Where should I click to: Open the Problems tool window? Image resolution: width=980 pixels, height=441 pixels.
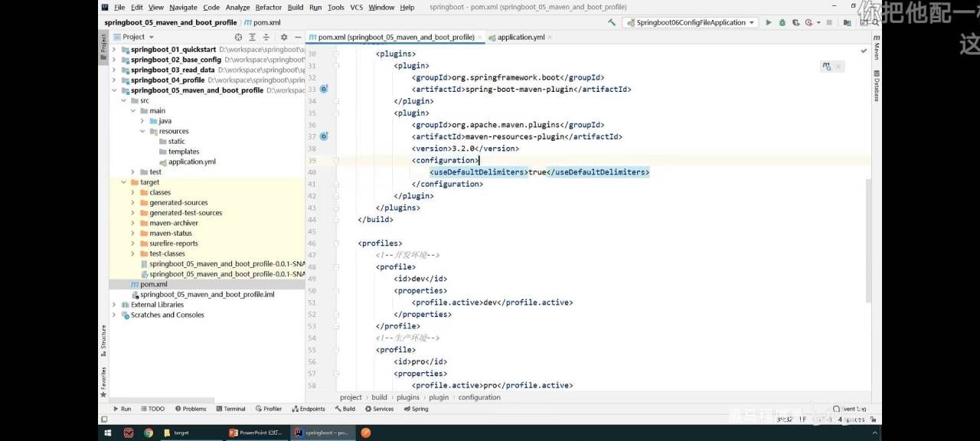[191, 409]
